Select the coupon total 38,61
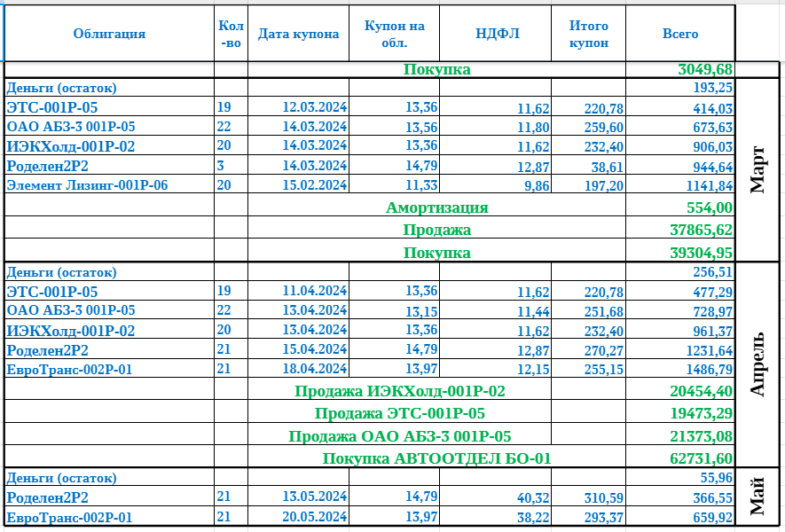 pos(608,167)
